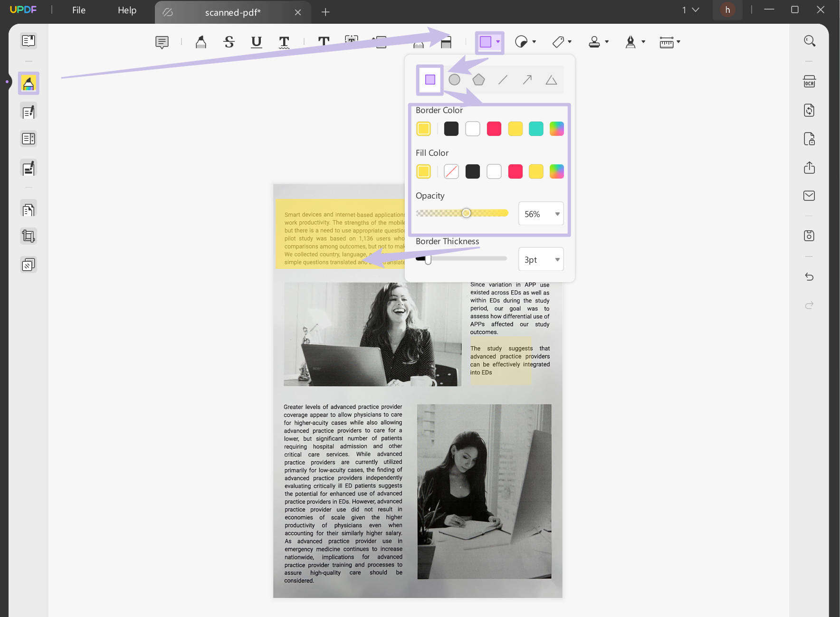Click the undo arrow icon
The image size is (840, 617).
coord(809,276)
